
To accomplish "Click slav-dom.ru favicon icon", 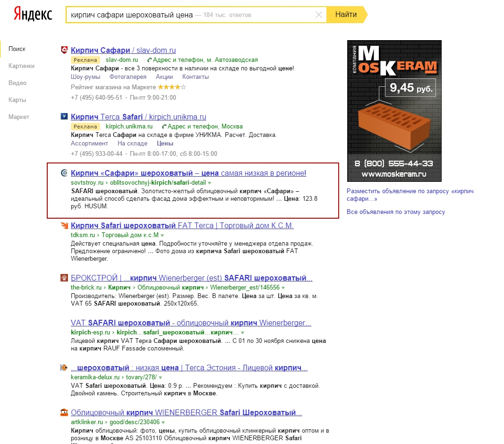I will click(64, 50).
